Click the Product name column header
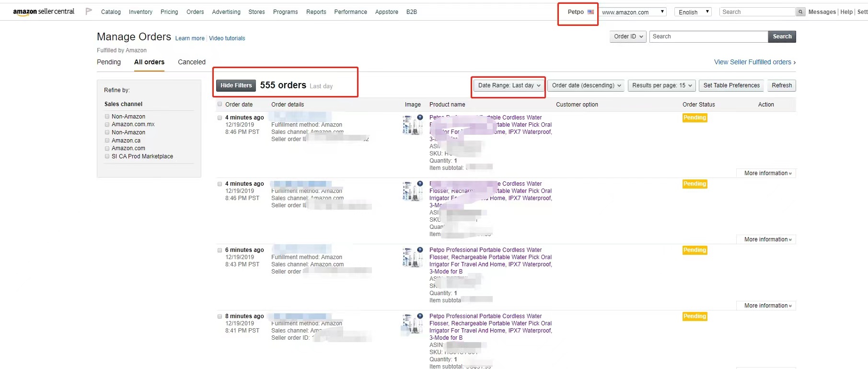Viewport: 868px width, 369px height. coord(447,105)
